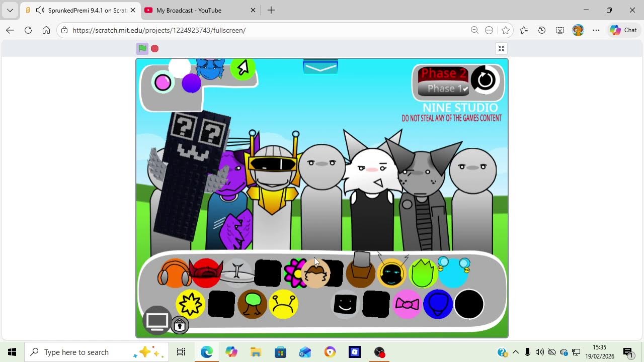Choose the lime green spiky icon
The height and width of the screenshot is (362, 644).
tap(423, 274)
